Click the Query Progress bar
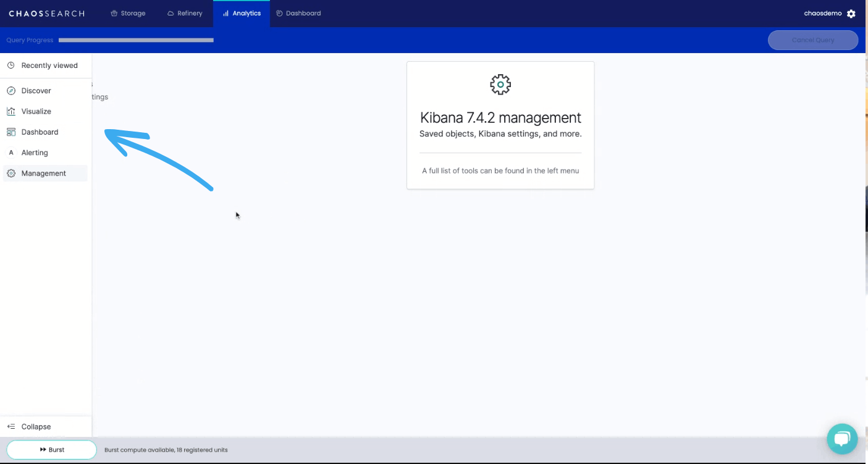The image size is (868, 464). (136, 40)
